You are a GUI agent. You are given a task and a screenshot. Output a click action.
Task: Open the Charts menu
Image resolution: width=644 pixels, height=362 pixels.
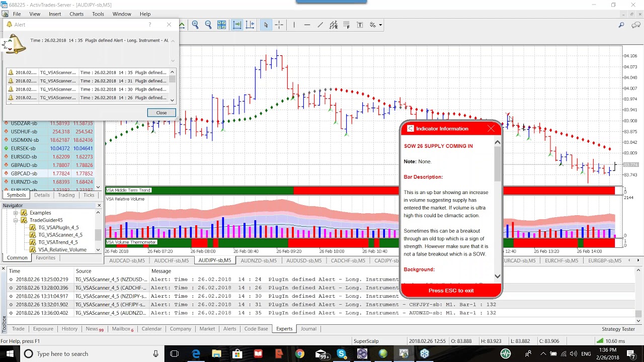pyautogui.click(x=76, y=14)
